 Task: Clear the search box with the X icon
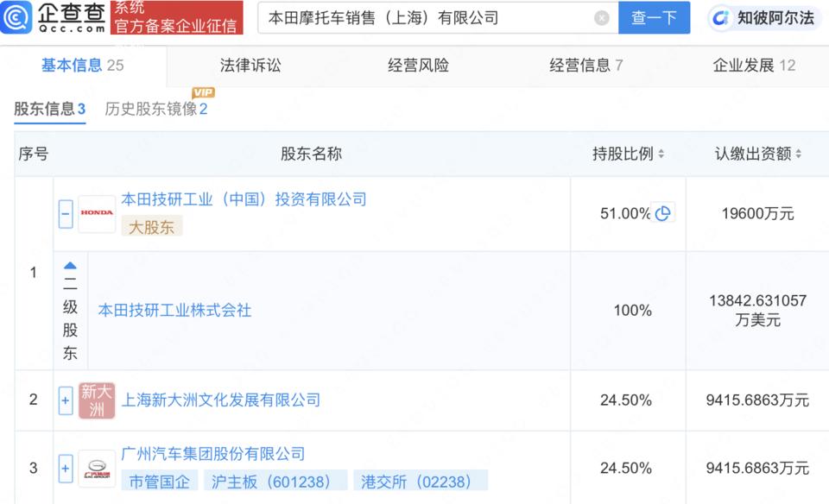click(x=602, y=18)
